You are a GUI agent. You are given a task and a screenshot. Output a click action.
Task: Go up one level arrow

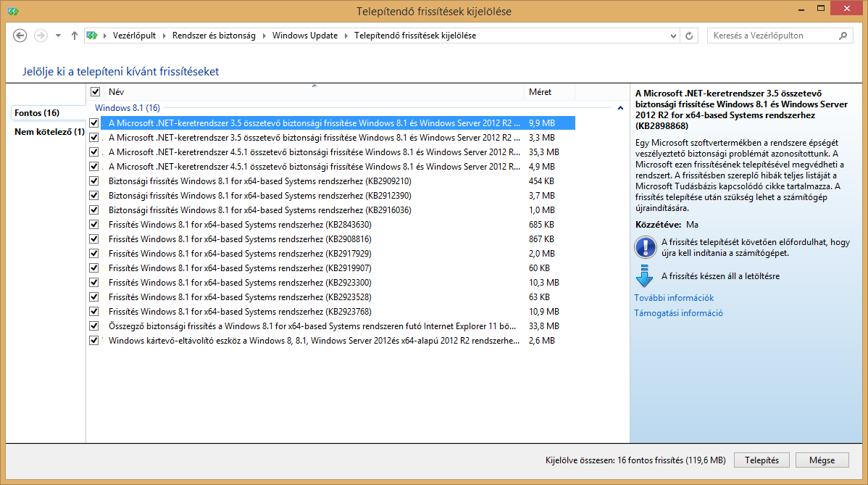tap(74, 36)
